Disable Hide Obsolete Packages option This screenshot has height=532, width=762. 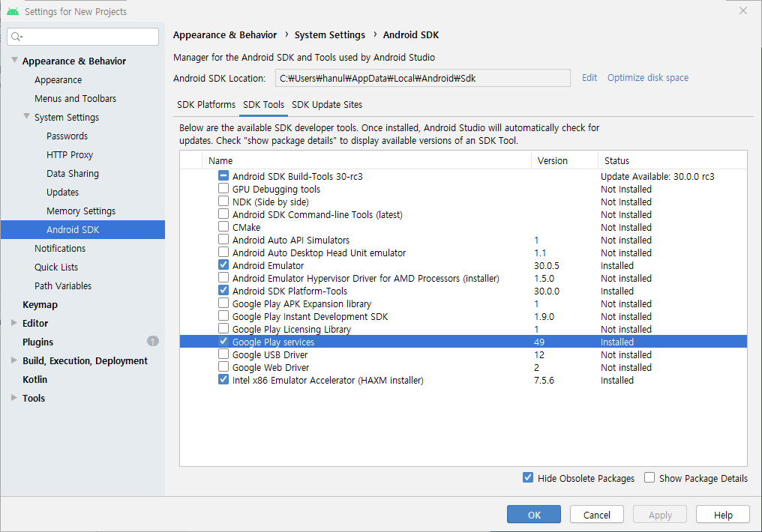528,477
